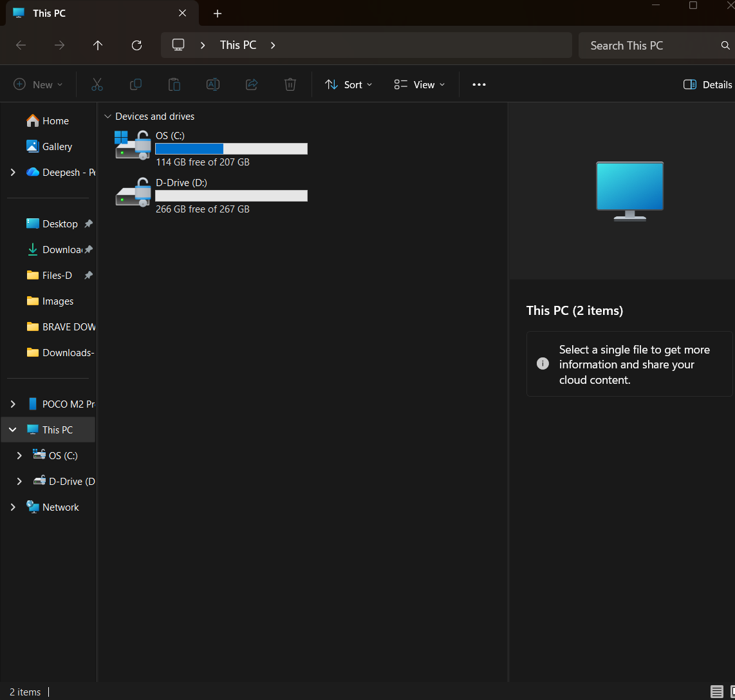
Task: Open the BRAVE DOW folder in sidebar
Action: (60, 328)
